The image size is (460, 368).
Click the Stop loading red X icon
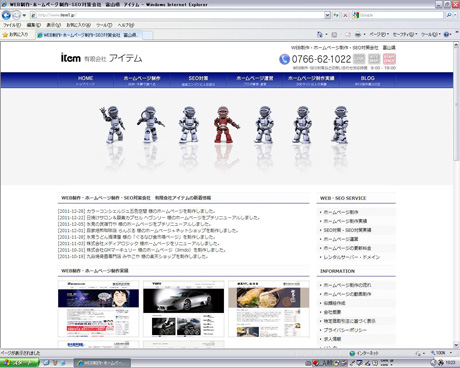tap(345, 15)
